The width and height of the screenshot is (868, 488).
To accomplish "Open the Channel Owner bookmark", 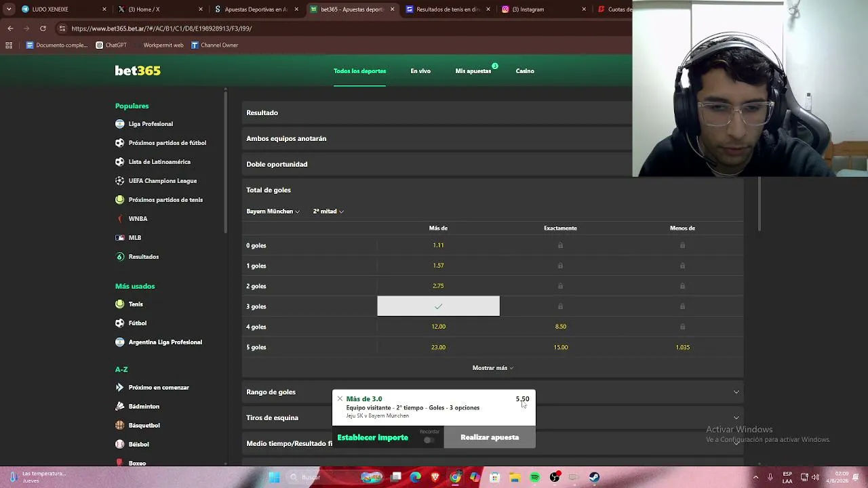I will coord(214,45).
